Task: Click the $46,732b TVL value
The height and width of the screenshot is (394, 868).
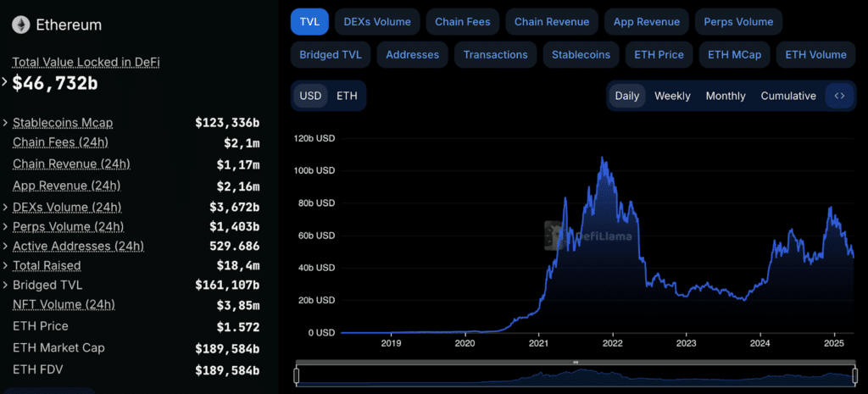Action: pos(55,83)
